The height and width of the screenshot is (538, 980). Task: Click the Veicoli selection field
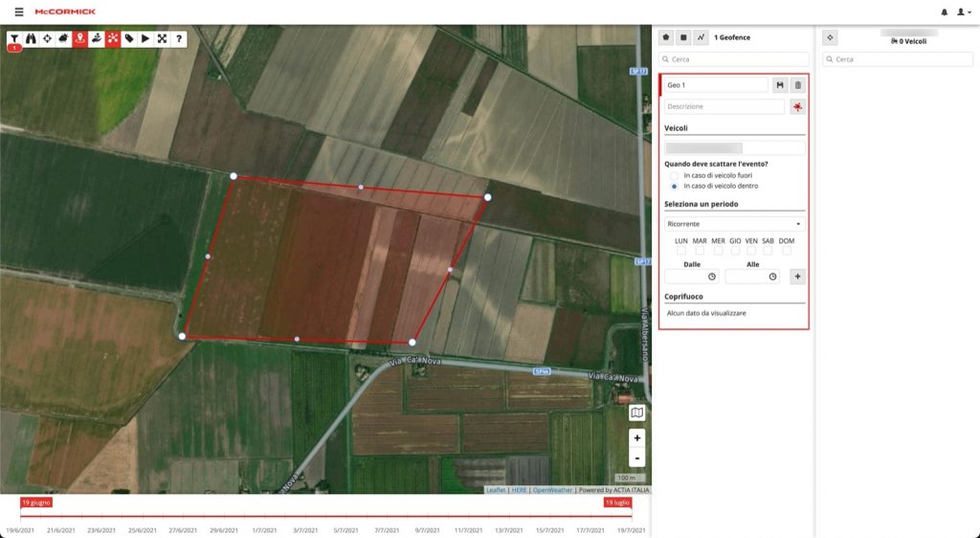[734, 148]
